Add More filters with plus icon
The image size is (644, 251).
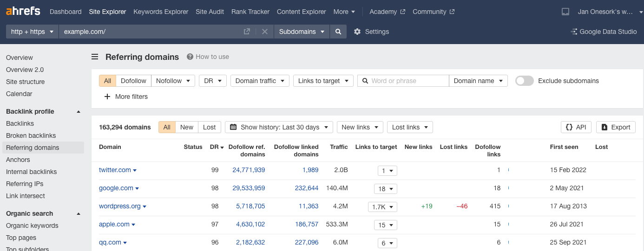(x=126, y=97)
